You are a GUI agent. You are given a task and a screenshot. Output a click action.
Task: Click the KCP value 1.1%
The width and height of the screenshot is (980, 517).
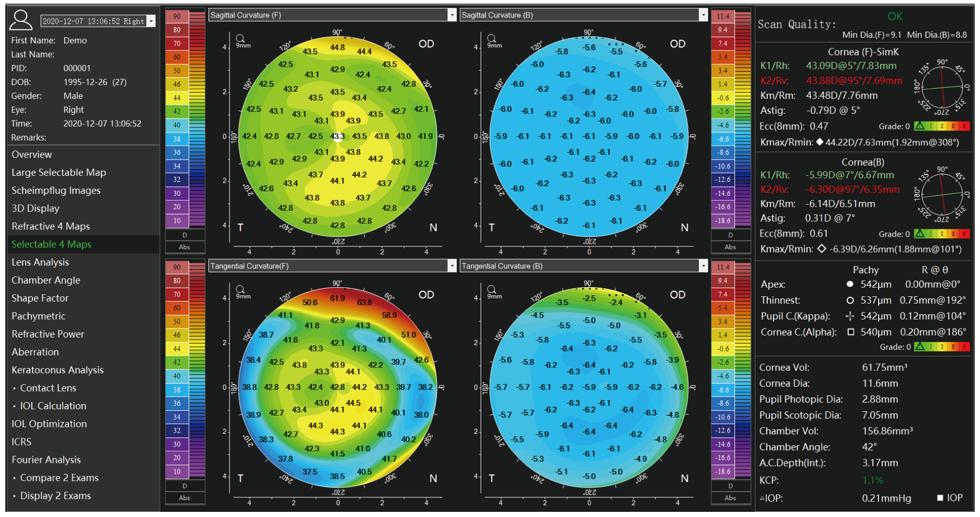point(873,480)
